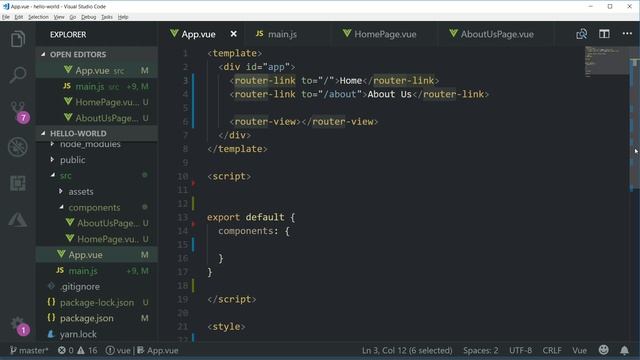This screenshot has height=360, width=640.
Task: Click the code minimap preview
Action: click(607, 61)
